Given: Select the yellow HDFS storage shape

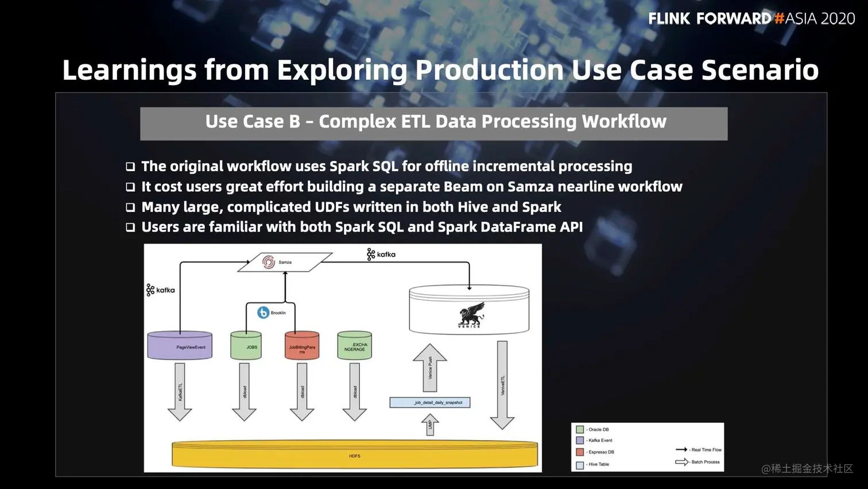Looking at the screenshot, I should pos(355,454).
